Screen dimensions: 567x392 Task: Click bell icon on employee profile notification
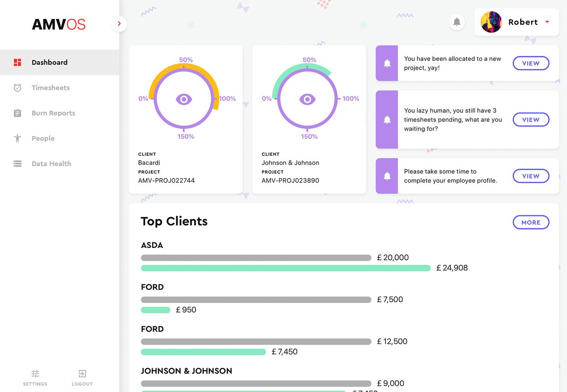coord(387,176)
